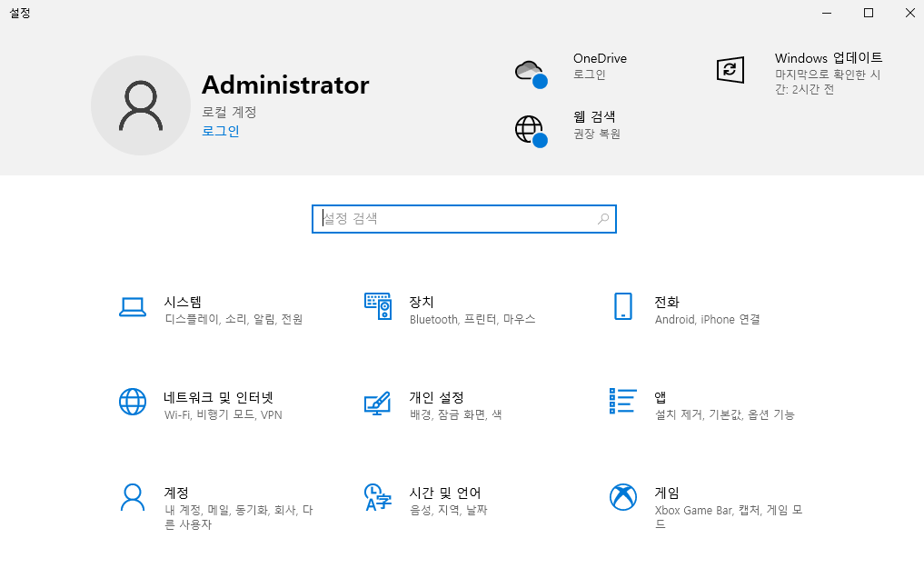Click the 계정 person icon
Screen dimensions: 924x568
click(133, 497)
